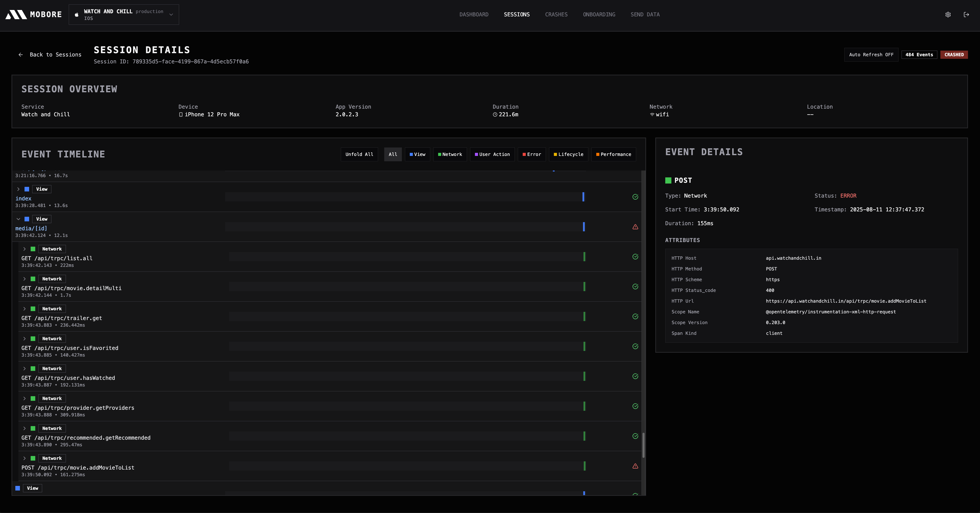Open the Watch and Chill app dropdown
980x513 pixels.
[124, 15]
